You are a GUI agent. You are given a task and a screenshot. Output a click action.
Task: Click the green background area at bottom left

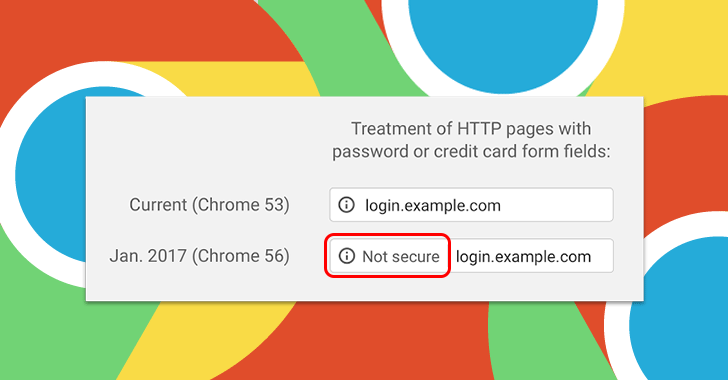[56, 334]
